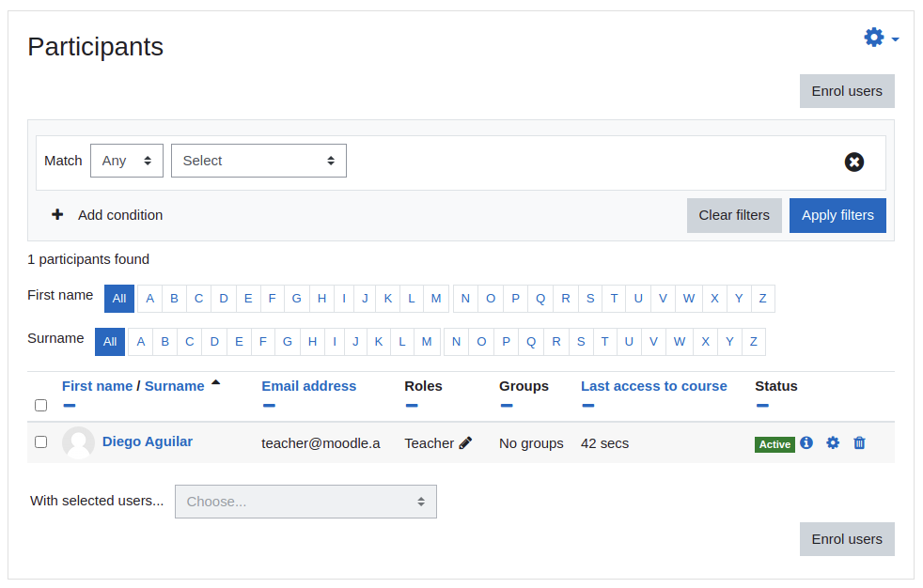
Task: Unenrol Diego Aguilar with trash icon
Action: click(859, 442)
